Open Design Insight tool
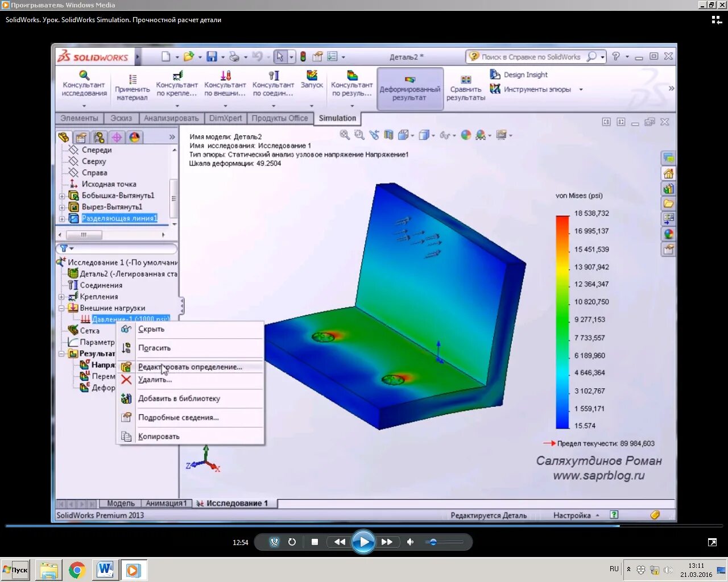The width and height of the screenshot is (728, 582). 519,74
